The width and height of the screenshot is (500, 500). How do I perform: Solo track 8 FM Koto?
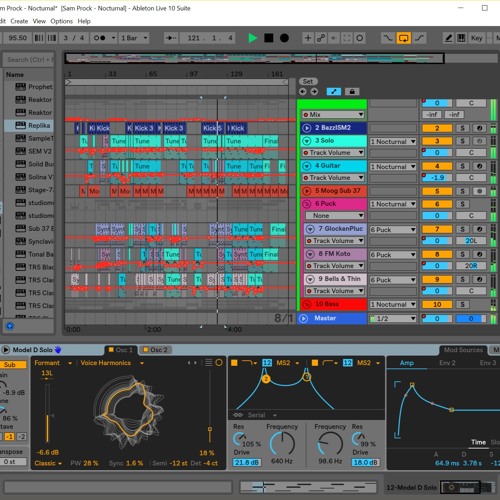tap(462, 254)
